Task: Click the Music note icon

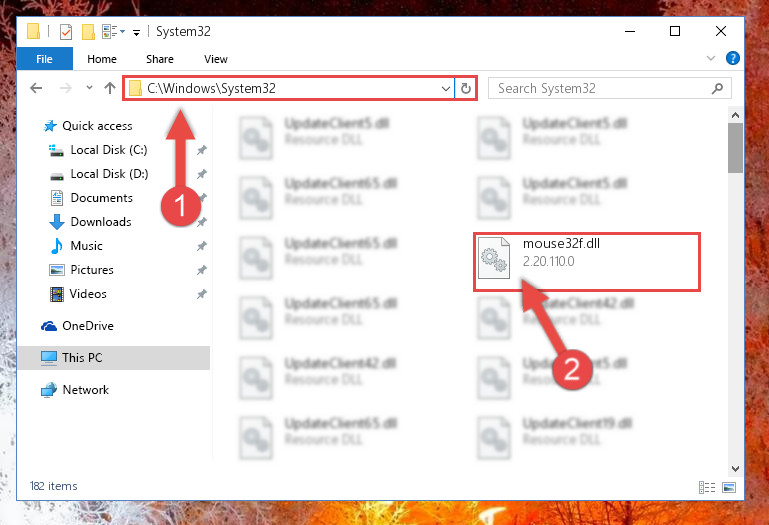Action: [x=57, y=246]
